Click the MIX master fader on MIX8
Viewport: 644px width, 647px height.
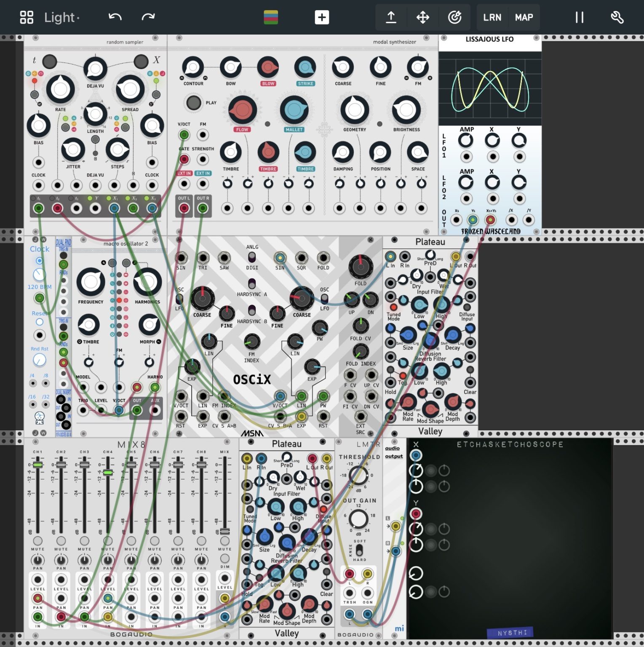pyautogui.click(x=225, y=531)
